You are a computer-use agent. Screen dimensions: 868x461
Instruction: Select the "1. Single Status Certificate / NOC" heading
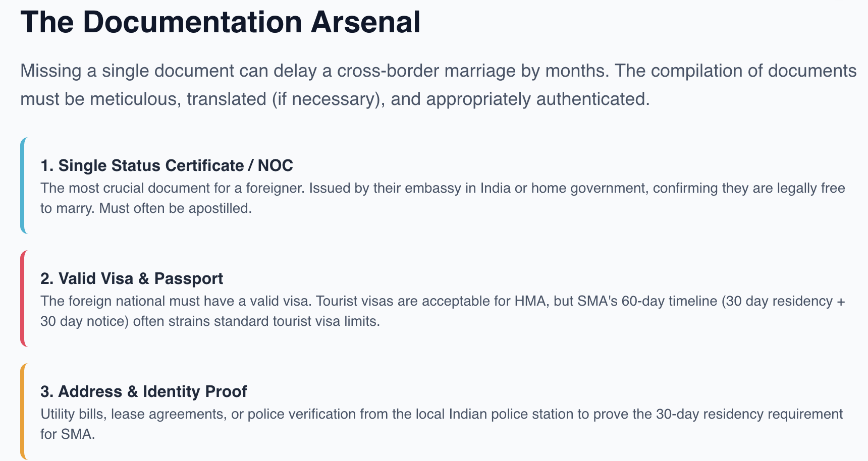pyautogui.click(x=167, y=165)
